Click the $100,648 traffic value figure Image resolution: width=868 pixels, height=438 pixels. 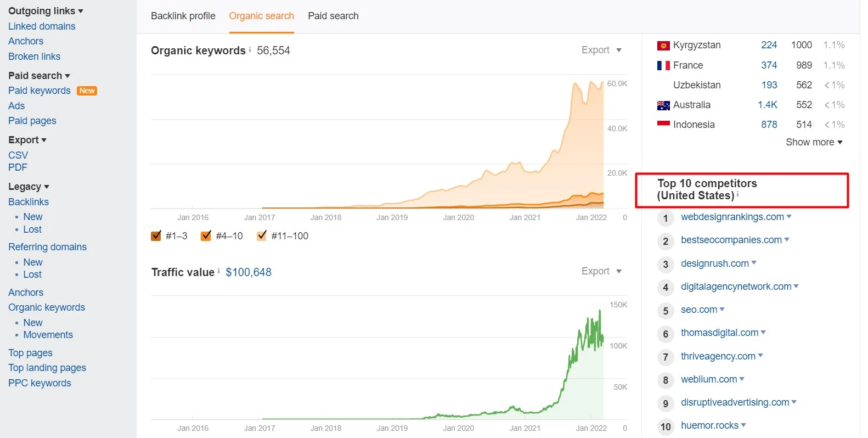[249, 272]
